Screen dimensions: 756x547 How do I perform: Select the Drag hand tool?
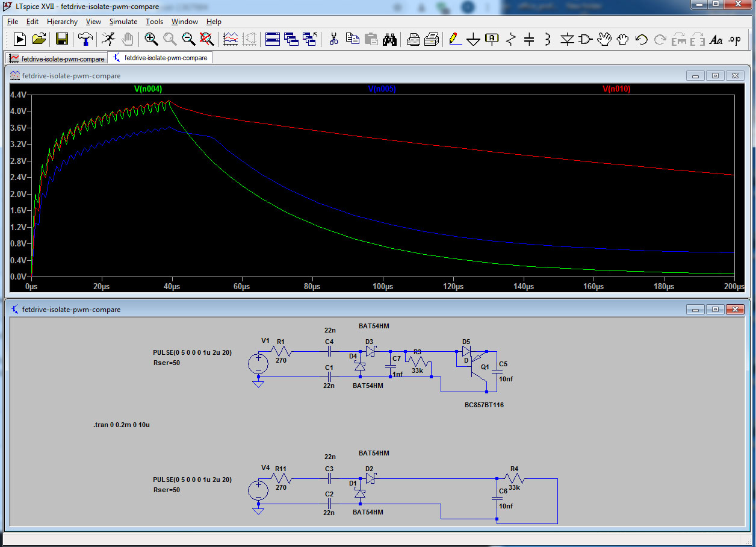coord(622,39)
